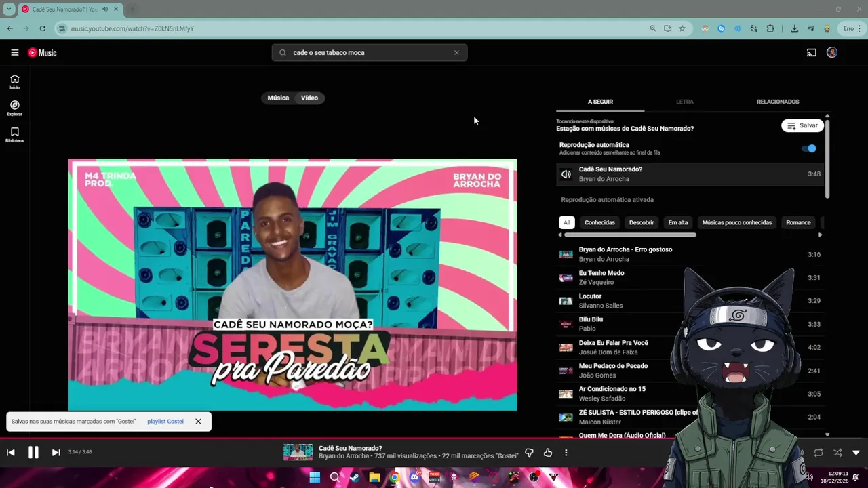Viewport: 868px width, 488px height.
Task: Collapse the player page with down arrow
Action: [856, 453]
